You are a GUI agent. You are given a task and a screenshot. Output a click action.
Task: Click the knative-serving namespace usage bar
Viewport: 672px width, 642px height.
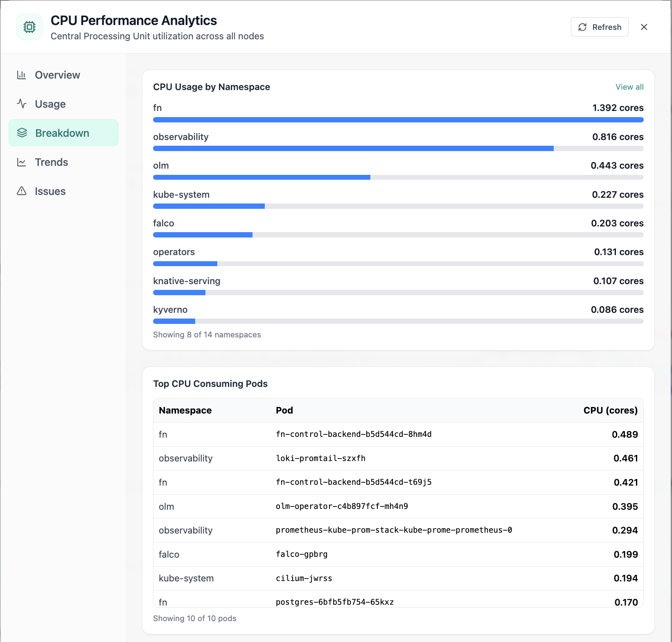click(x=398, y=293)
